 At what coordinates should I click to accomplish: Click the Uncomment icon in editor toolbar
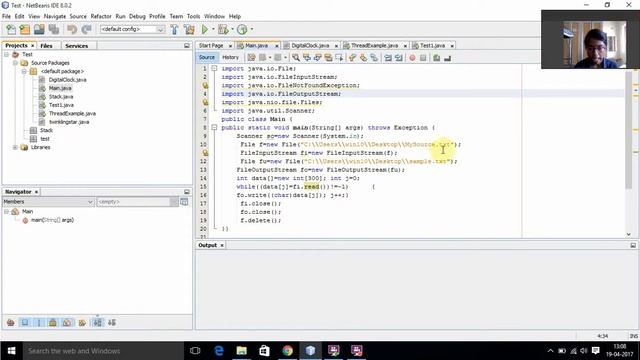tap(447, 58)
